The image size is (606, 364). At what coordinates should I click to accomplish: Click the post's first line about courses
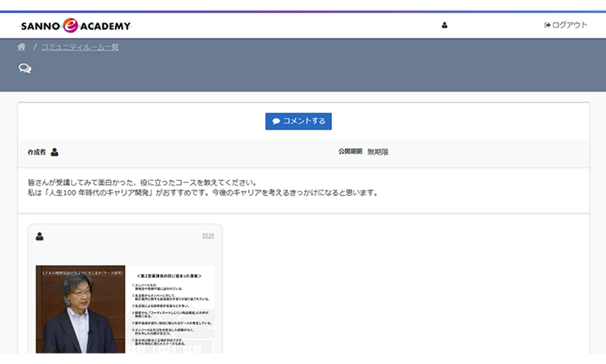point(142,182)
